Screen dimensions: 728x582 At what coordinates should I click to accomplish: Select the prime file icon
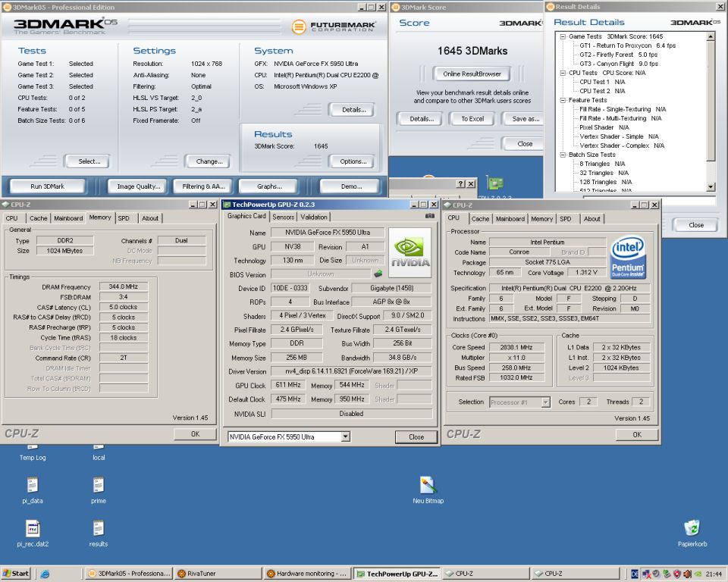click(99, 490)
